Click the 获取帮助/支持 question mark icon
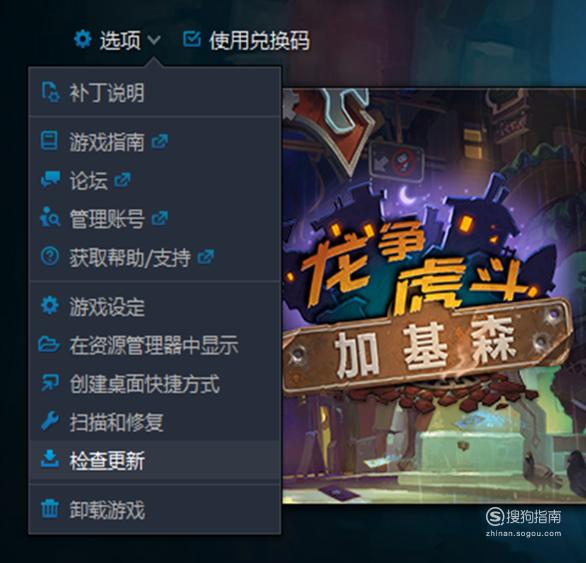Image resolution: width=586 pixels, height=563 pixels. (50, 256)
